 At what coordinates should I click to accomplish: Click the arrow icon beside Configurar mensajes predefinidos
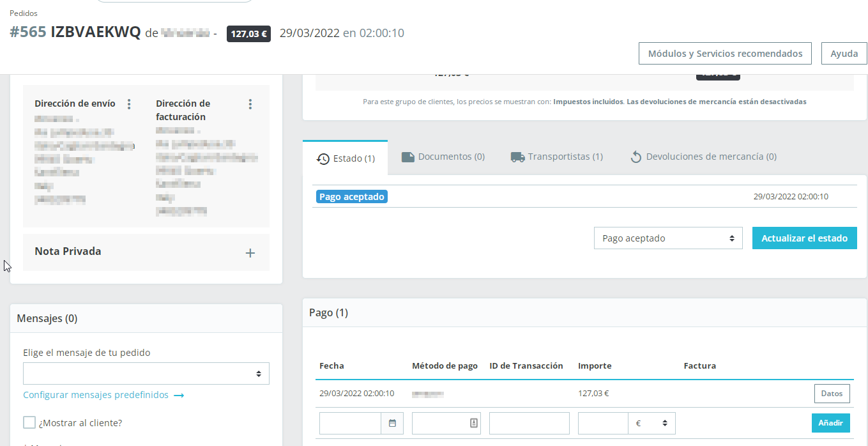pyautogui.click(x=179, y=396)
